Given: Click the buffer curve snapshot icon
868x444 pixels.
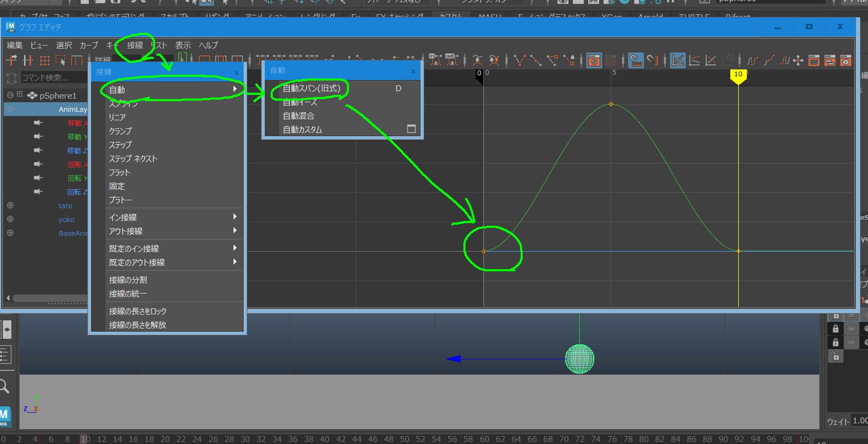Looking at the screenshot, I should (478, 60).
